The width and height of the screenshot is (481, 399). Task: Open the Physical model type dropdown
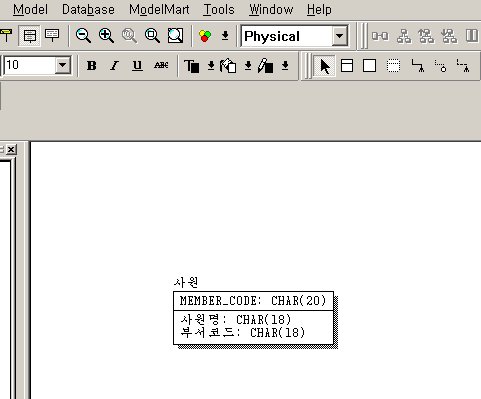tap(339, 36)
